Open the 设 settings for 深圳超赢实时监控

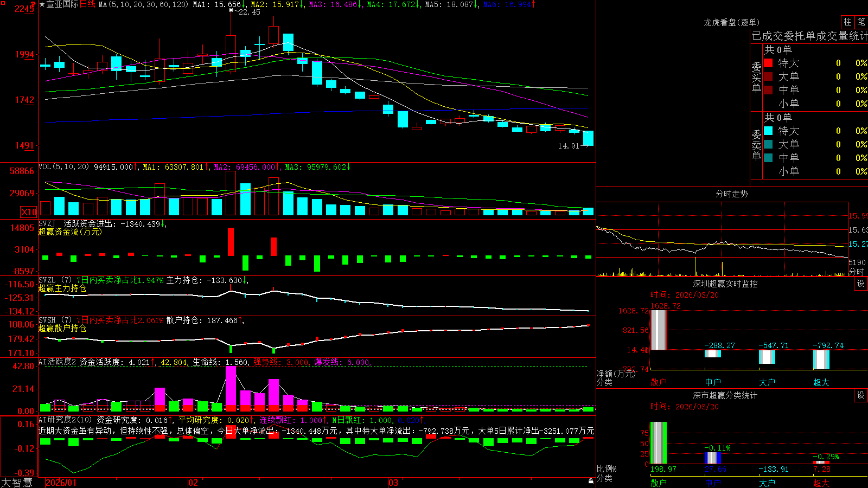pyautogui.click(x=861, y=284)
